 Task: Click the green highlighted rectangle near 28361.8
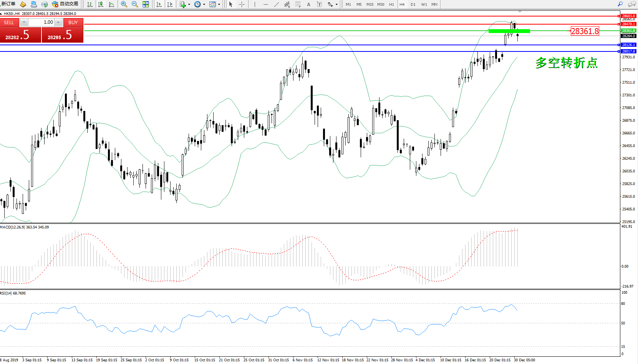[509, 31]
